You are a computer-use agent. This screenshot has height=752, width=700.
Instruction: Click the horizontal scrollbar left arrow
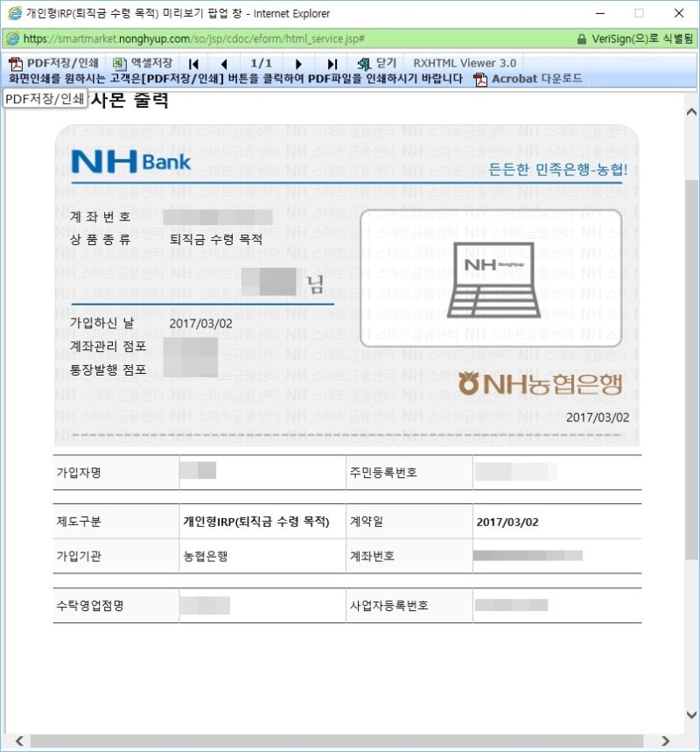click(19, 741)
